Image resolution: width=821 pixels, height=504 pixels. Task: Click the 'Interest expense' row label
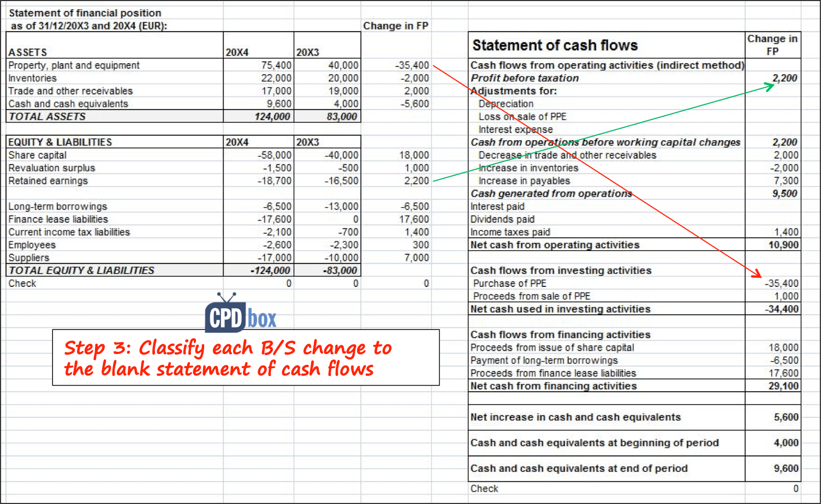point(516,130)
